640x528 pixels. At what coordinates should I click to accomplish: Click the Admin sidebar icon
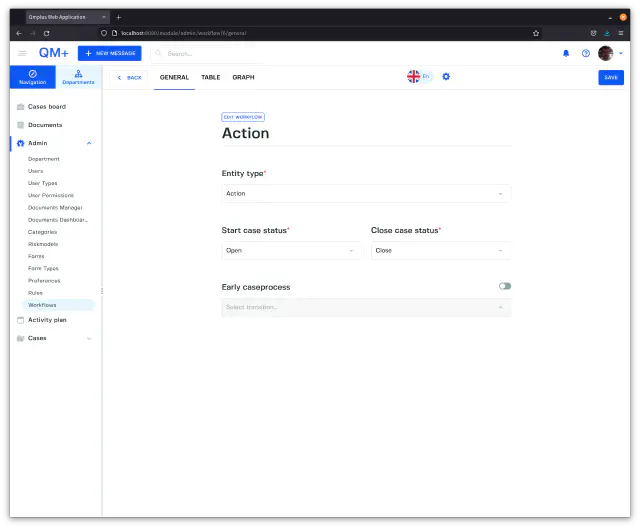[20, 143]
